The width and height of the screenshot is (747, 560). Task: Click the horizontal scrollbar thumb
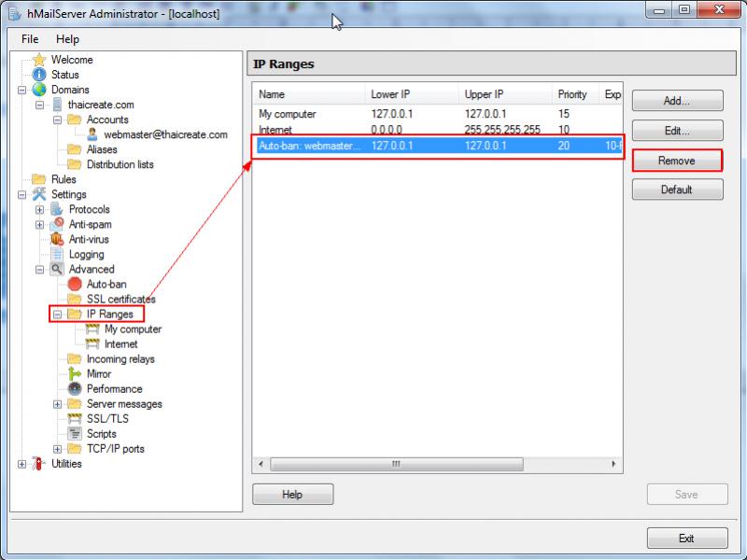(x=396, y=464)
